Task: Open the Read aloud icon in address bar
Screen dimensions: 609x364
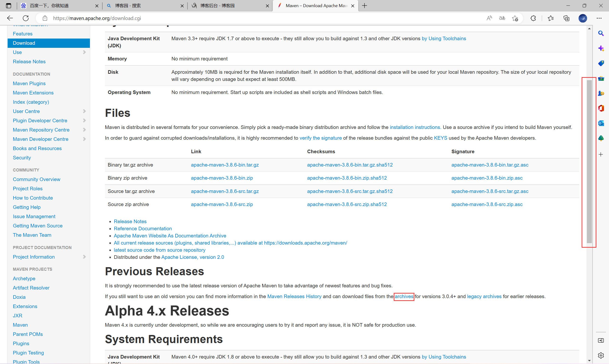Action: pyautogui.click(x=489, y=18)
